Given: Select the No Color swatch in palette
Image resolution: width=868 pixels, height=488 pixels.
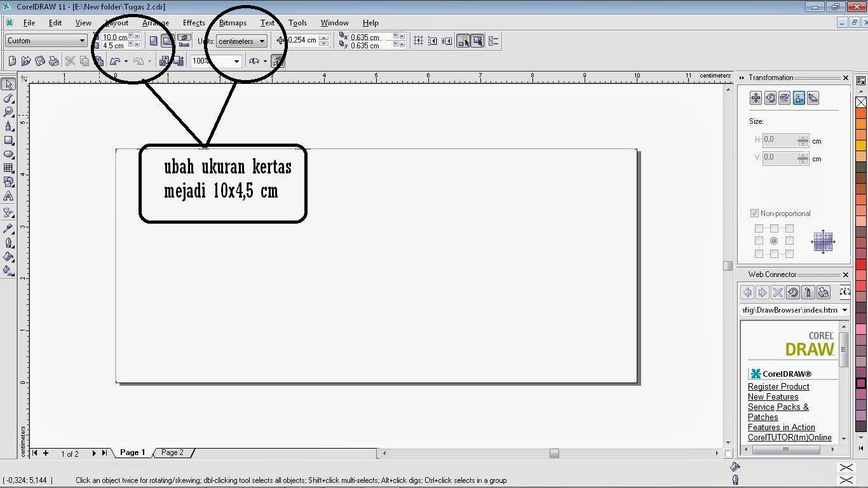Looking at the screenshot, I should click(861, 102).
